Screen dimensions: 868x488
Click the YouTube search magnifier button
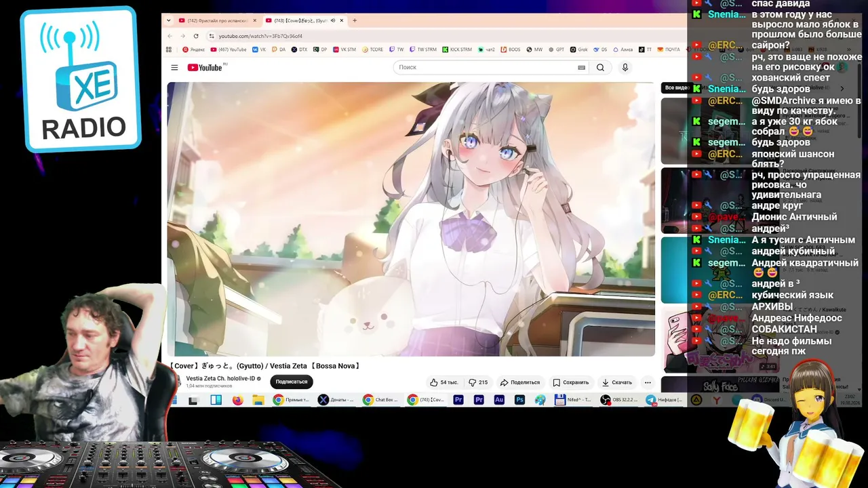coord(600,67)
